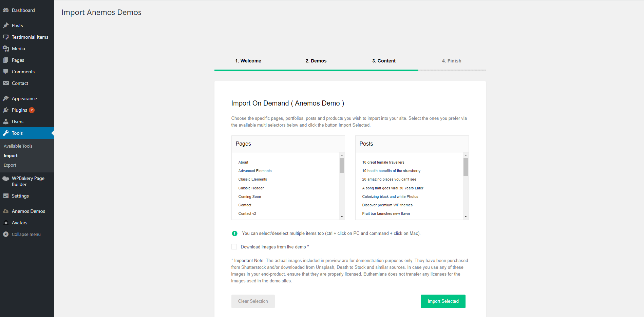644x317 pixels.
Task: Click the Collapse menu link
Action: (x=26, y=234)
